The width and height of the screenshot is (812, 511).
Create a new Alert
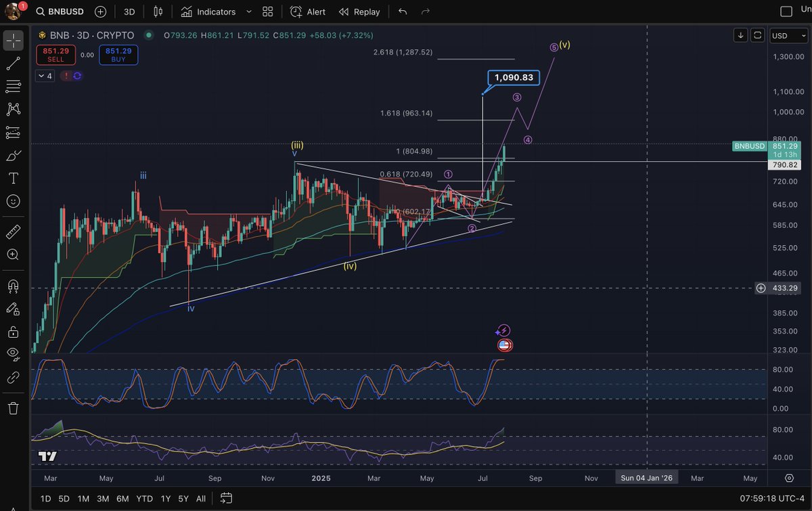coord(308,12)
